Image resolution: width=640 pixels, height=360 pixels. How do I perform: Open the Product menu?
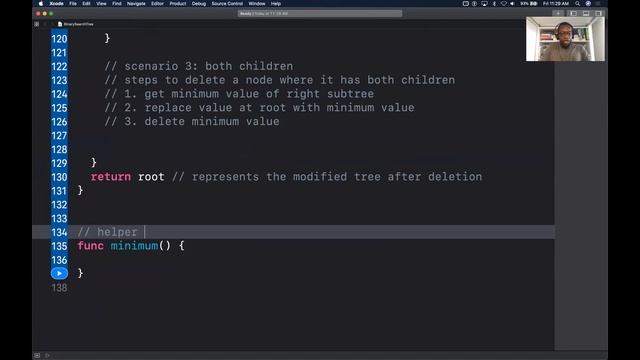click(x=178, y=4)
